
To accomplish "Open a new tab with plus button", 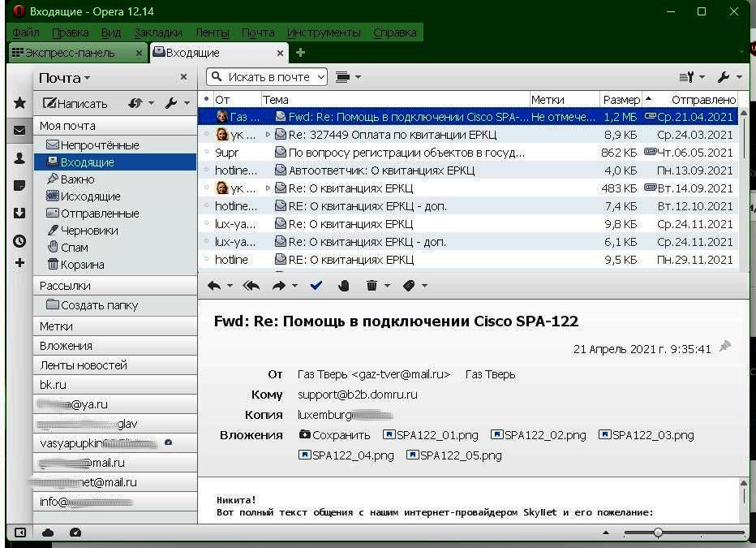I will 300,52.
